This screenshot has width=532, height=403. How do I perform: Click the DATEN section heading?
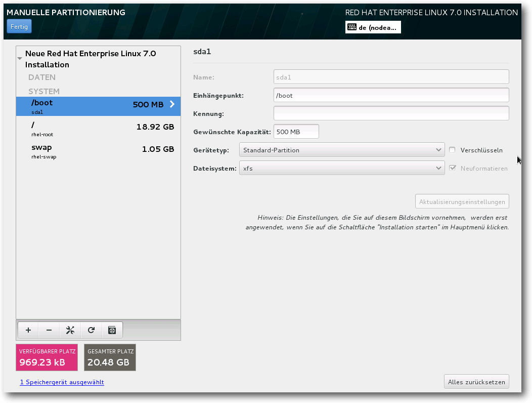pos(42,77)
